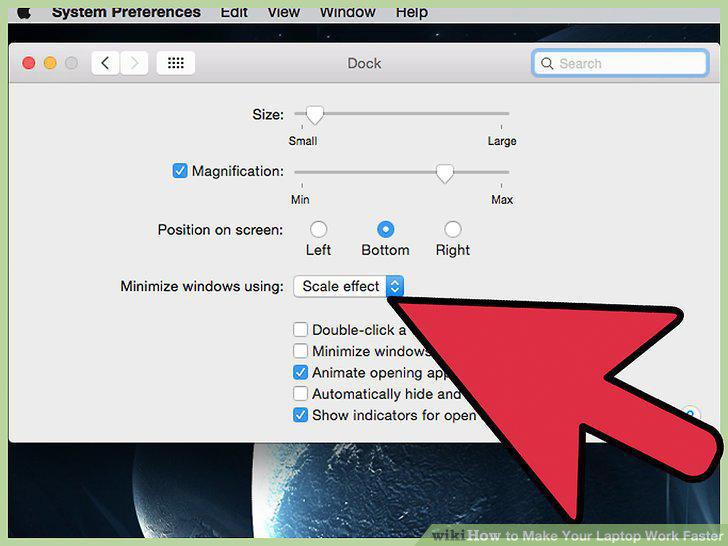Image resolution: width=728 pixels, height=546 pixels.
Task: Click the Magnification slider handle
Action: [x=444, y=173]
